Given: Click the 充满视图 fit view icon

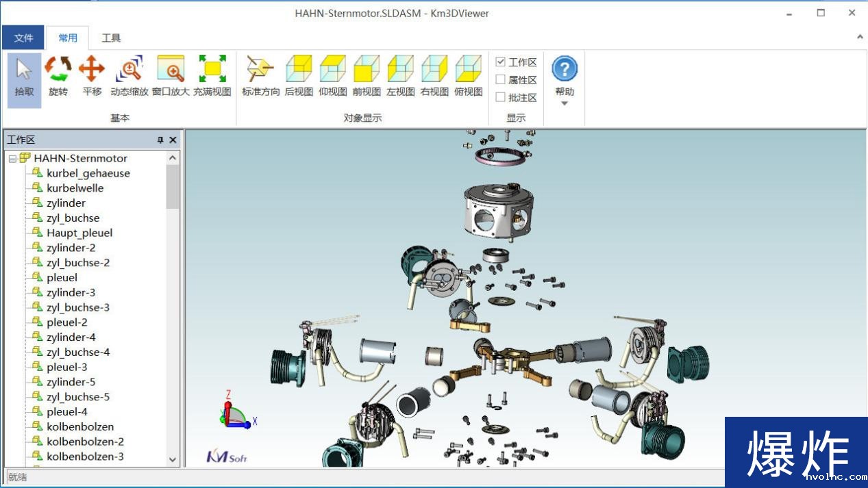Looking at the screenshot, I should tap(212, 75).
